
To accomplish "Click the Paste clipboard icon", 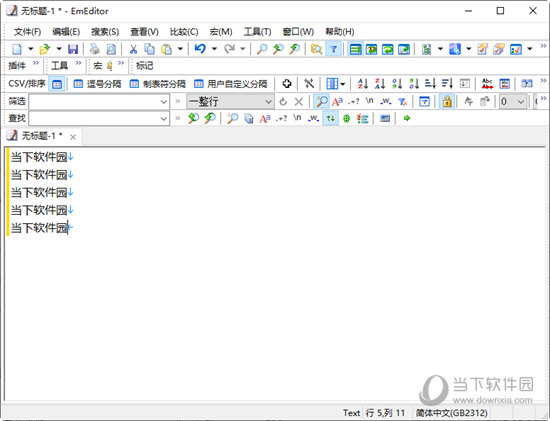I will 167,49.
